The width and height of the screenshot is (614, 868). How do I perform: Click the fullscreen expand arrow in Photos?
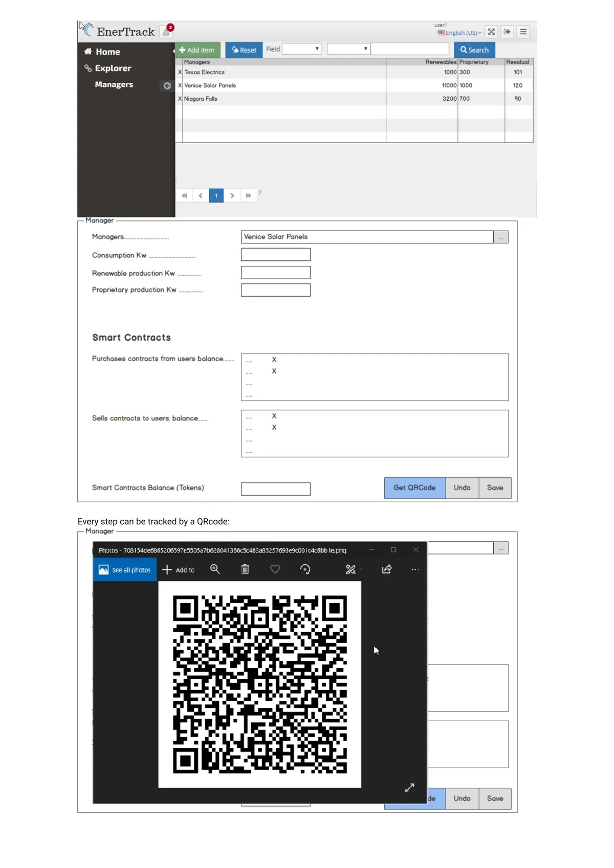coord(410,788)
